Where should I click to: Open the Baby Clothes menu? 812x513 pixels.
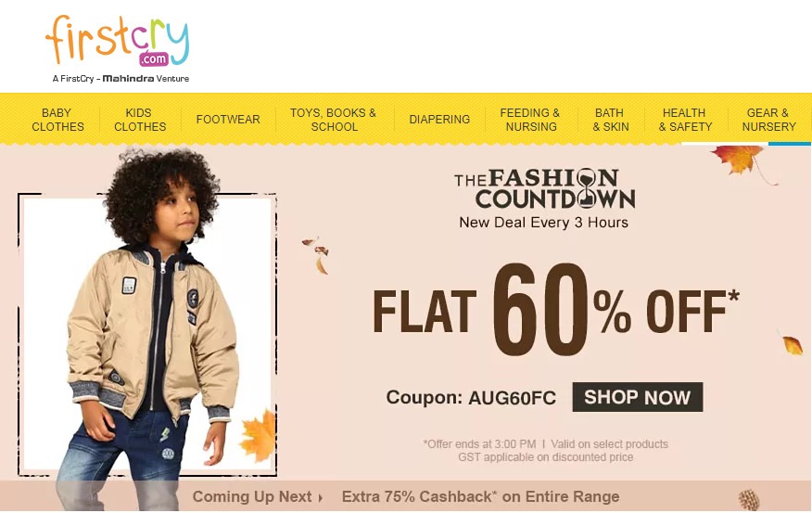pyautogui.click(x=57, y=120)
